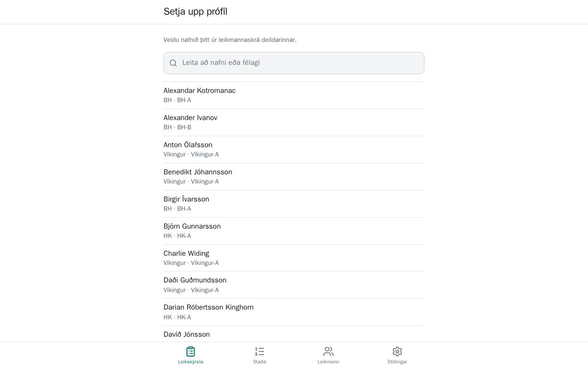This screenshot has height=368, width=588.
Task: Switch to the Staða tab label
Action: [260, 362]
